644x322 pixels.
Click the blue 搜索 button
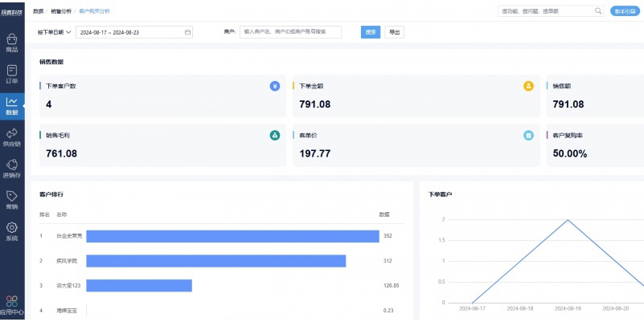371,32
